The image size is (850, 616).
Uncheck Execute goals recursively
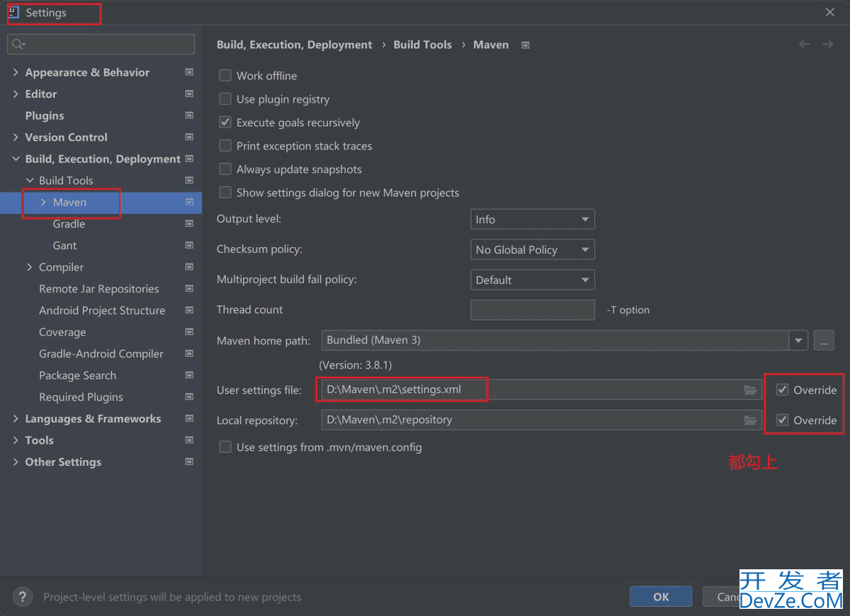coord(225,122)
